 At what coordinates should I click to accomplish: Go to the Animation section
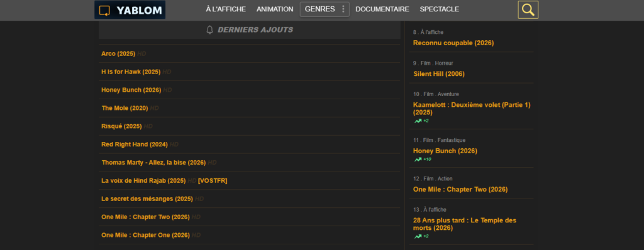click(x=275, y=9)
